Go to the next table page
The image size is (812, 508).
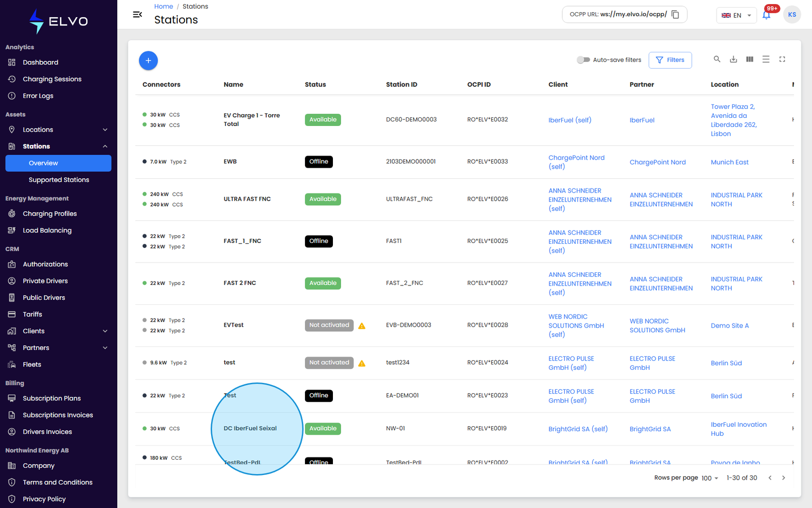pos(784,478)
